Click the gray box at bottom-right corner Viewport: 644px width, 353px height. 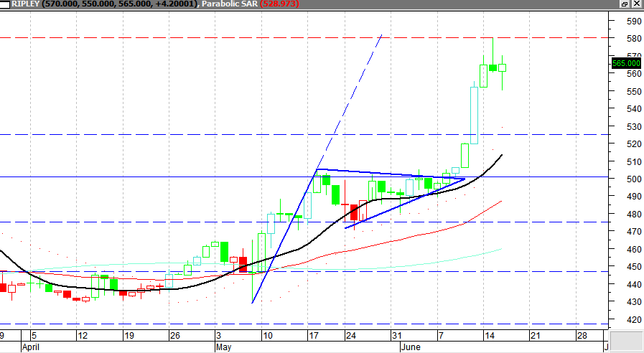[626, 341]
